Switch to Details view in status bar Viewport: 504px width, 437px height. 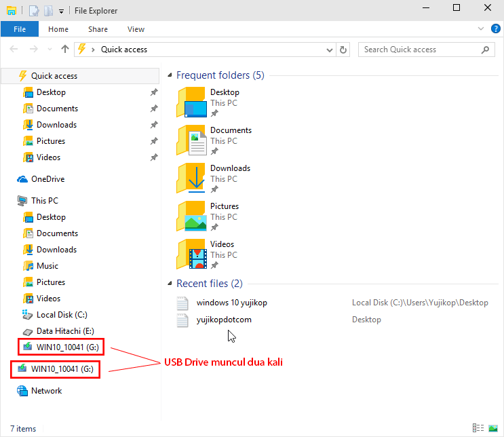point(478,428)
